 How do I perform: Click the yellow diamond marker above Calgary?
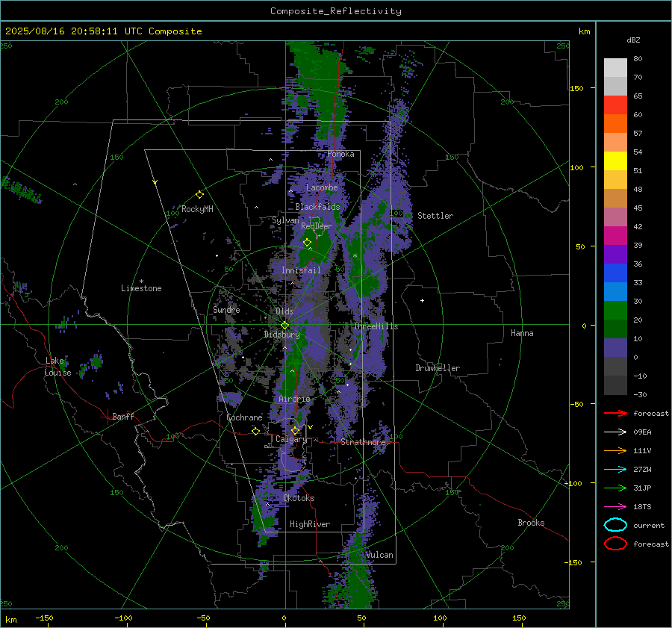tap(295, 430)
